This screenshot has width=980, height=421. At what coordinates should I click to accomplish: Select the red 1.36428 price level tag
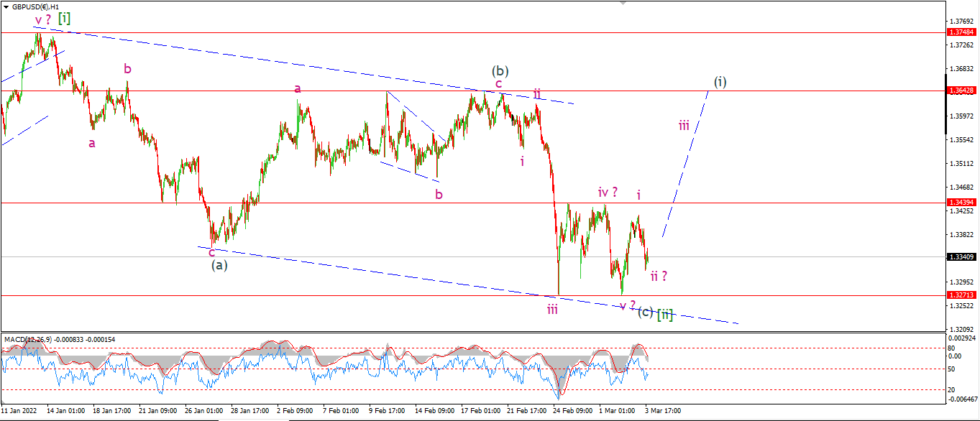point(961,91)
